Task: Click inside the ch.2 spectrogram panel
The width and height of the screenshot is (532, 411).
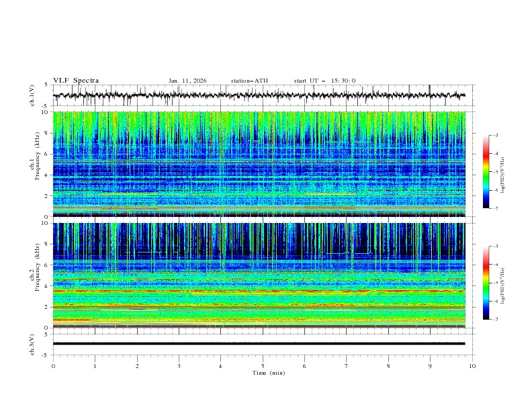Action: (259, 275)
